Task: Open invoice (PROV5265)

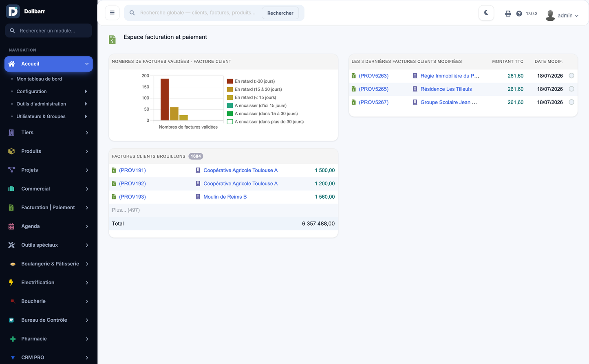Action: (x=374, y=89)
